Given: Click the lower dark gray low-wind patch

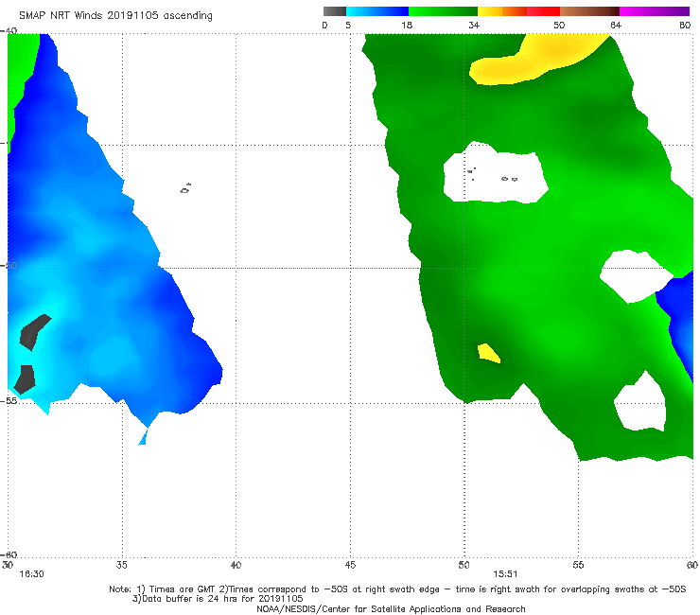Looking at the screenshot, I should [x=25, y=379].
